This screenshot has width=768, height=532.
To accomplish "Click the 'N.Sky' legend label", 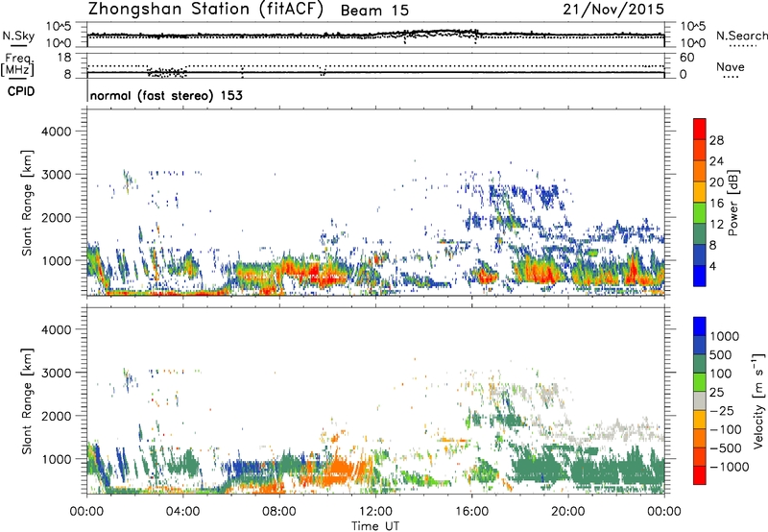I will [18, 36].
